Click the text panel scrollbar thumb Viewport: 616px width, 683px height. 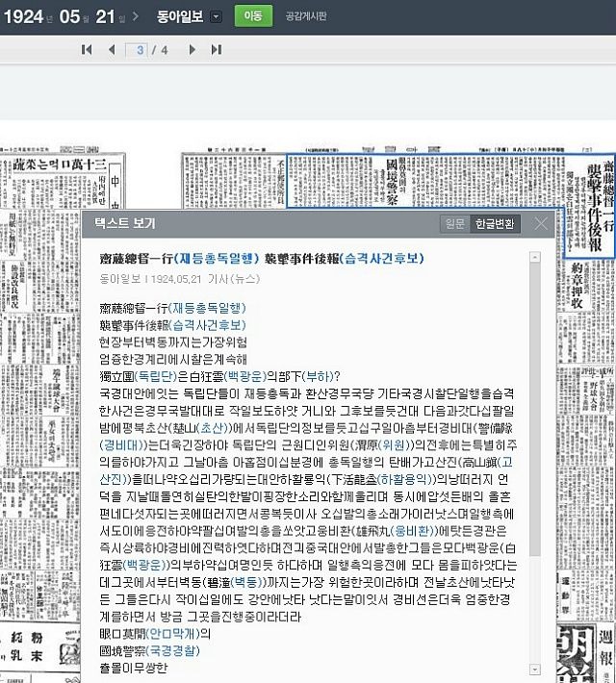[x=535, y=410]
